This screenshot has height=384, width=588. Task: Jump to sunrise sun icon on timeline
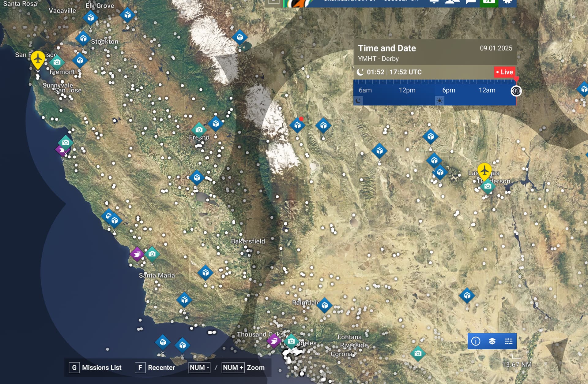(439, 101)
